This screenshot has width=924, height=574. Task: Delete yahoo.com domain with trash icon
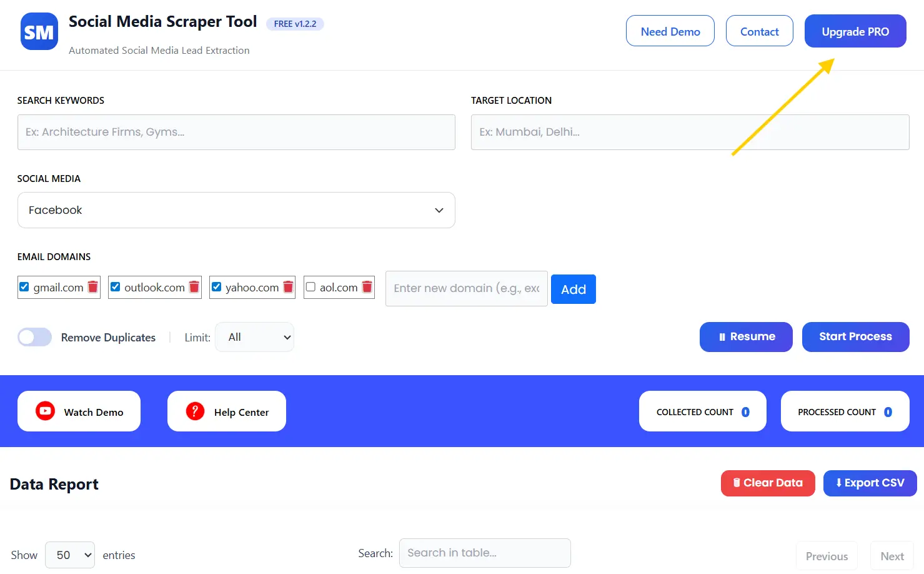pyautogui.click(x=288, y=287)
